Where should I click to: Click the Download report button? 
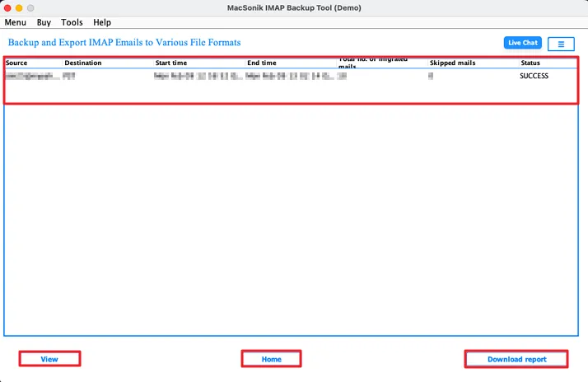point(516,359)
